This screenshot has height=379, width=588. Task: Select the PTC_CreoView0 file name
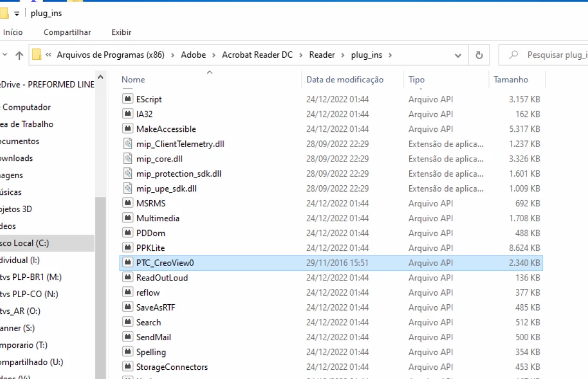(x=165, y=263)
